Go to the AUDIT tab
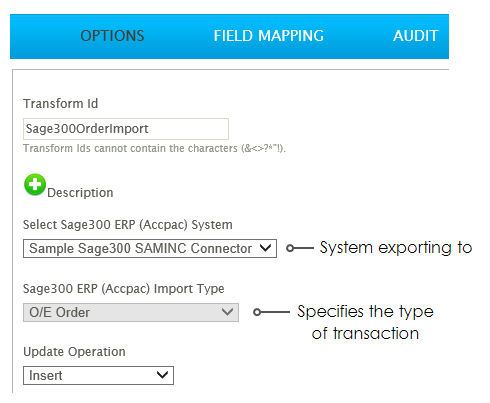This screenshot has width=490, height=403. 416,36
